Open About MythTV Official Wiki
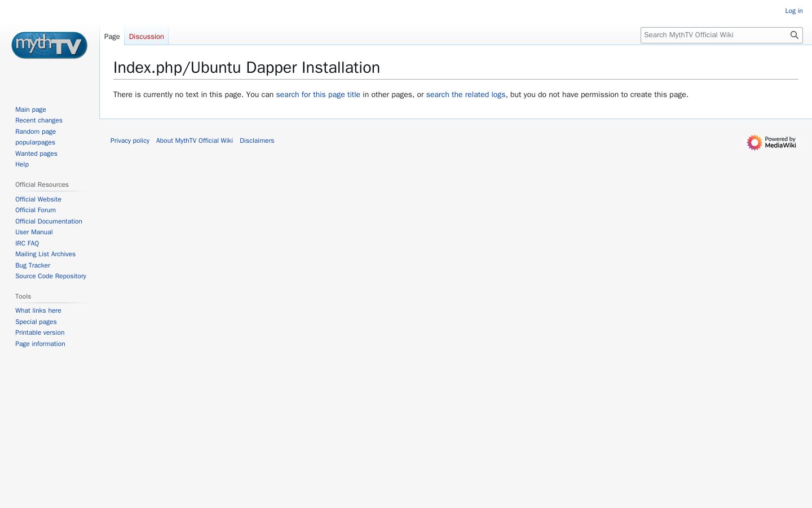812x508 pixels. pos(195,141)
